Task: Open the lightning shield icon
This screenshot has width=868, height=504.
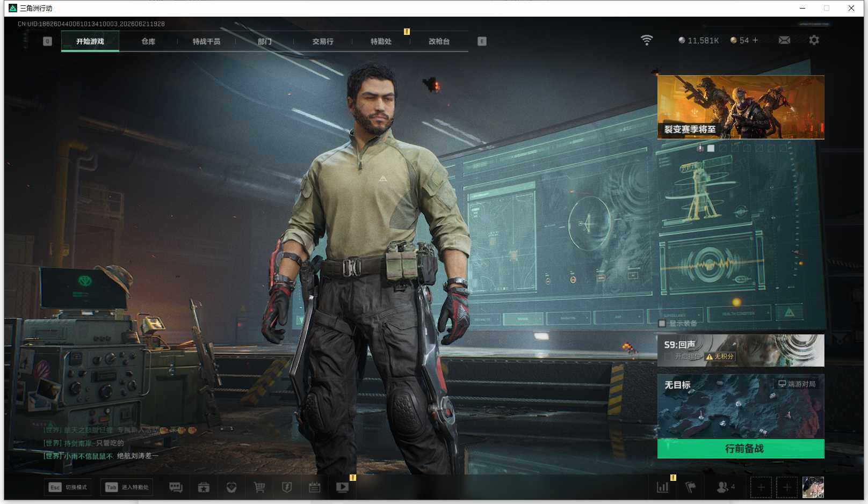Action: point(287,487)
